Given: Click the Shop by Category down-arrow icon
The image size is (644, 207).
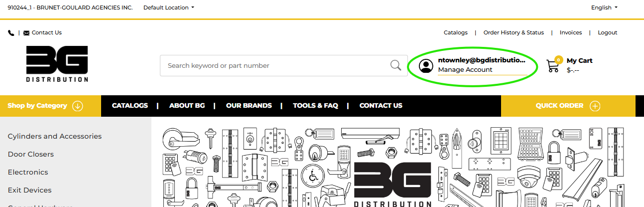Looking at the screenshot, I should coord(77,106).
